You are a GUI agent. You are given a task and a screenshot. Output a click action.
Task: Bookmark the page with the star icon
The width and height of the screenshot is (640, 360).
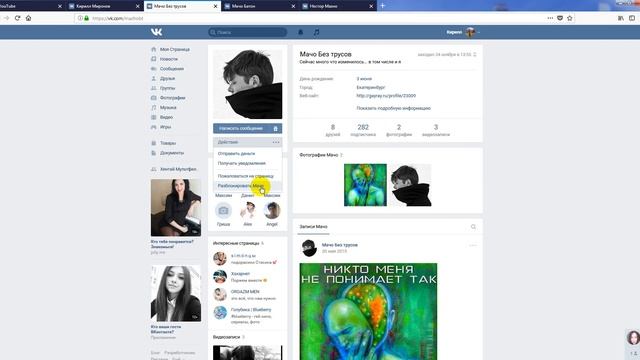570,18
